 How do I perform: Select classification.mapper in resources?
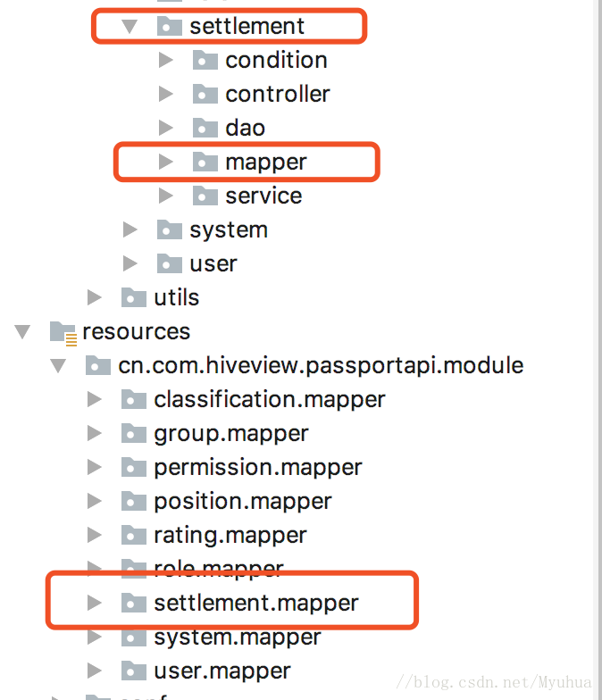point(270,399)
